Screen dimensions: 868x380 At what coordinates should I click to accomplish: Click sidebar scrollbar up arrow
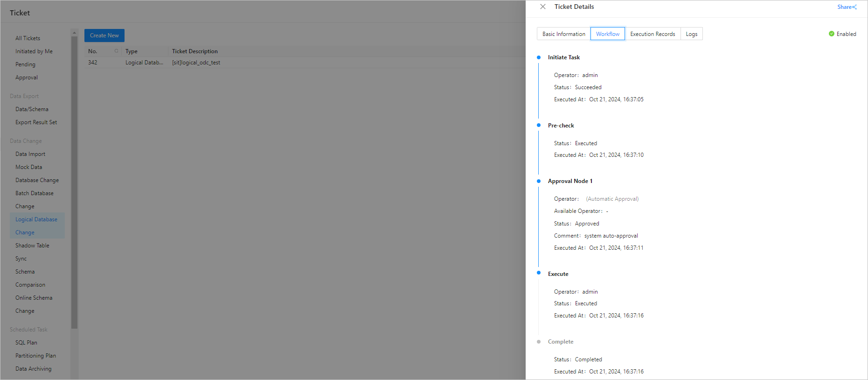(x=74, y=33)
